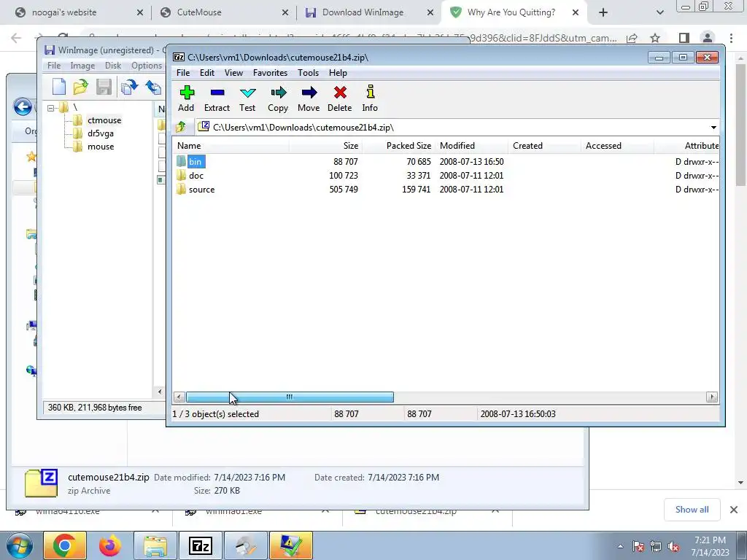The image size is (747, 560).
Task: Click the Move toolbar button in 7-Zip
Action: click(309, 98)
